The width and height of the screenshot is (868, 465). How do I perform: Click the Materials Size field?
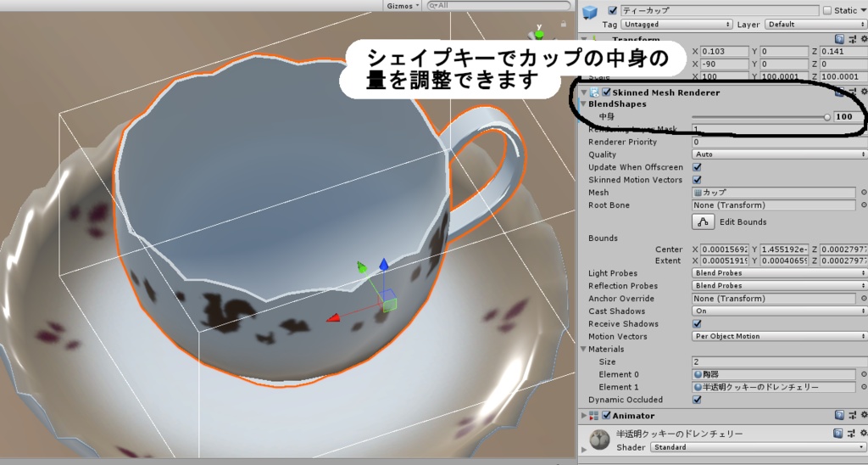click(x=779, y=361)
